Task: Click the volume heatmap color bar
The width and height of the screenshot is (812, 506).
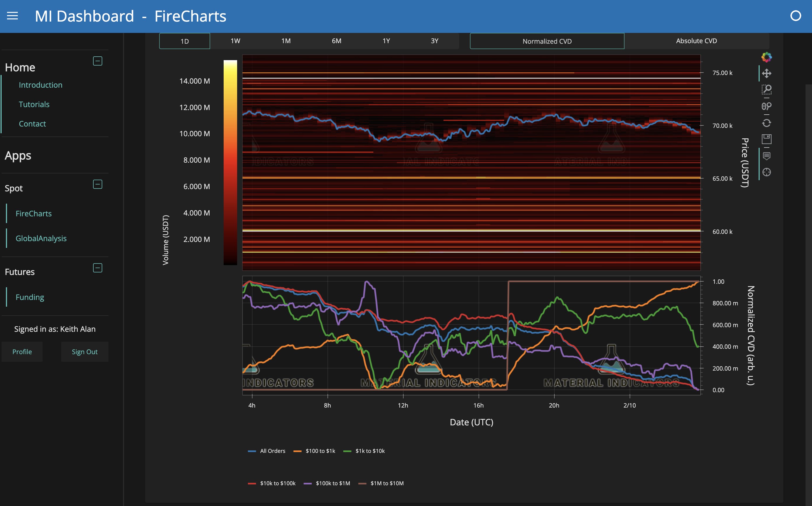Action: coord(230,162)
